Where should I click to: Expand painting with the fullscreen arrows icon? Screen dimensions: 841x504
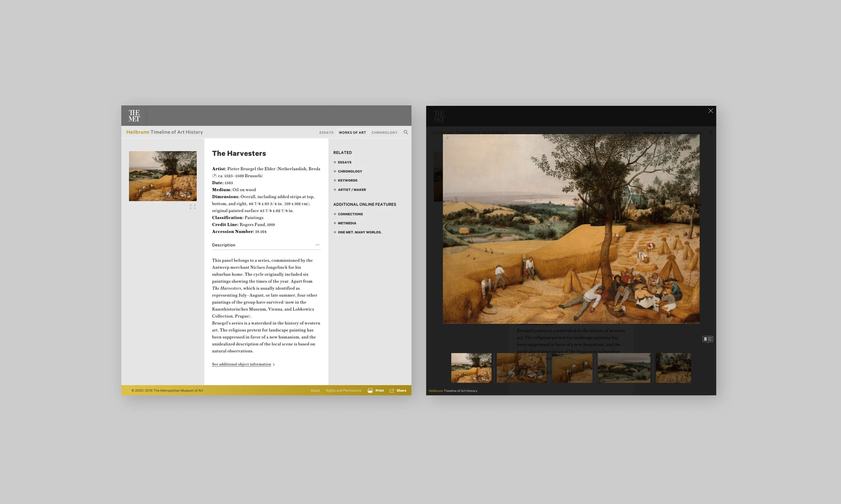pos(193,207)
